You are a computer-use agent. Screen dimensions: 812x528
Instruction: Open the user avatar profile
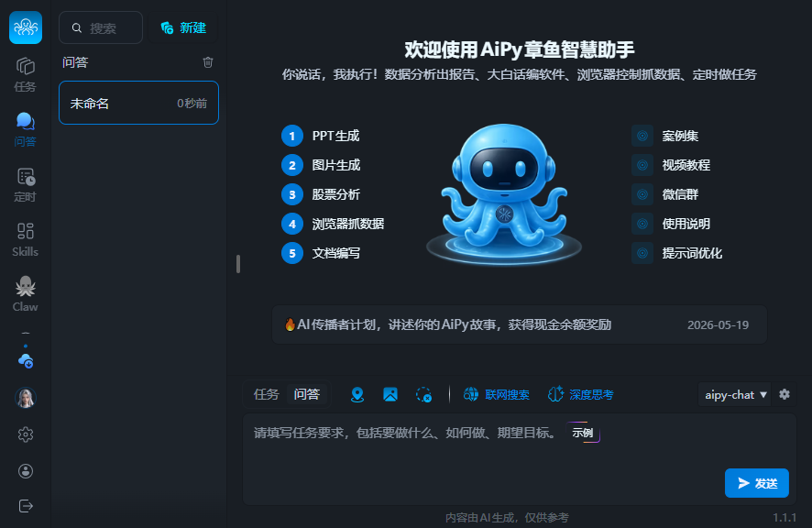point(26,398)
